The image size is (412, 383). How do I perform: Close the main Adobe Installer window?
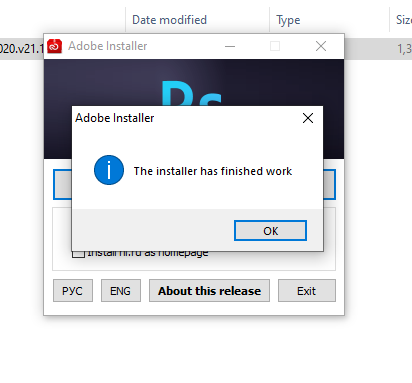[321, 46]
